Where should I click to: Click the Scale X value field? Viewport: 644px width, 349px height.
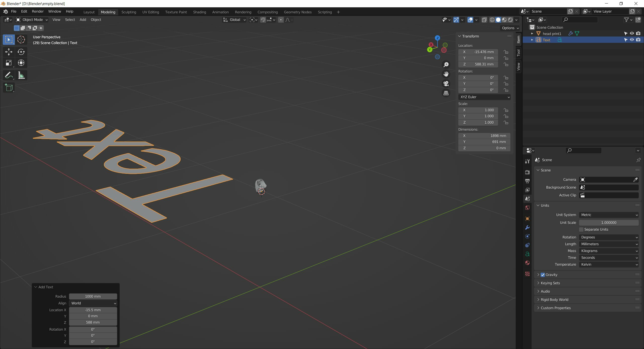point(478,110)
